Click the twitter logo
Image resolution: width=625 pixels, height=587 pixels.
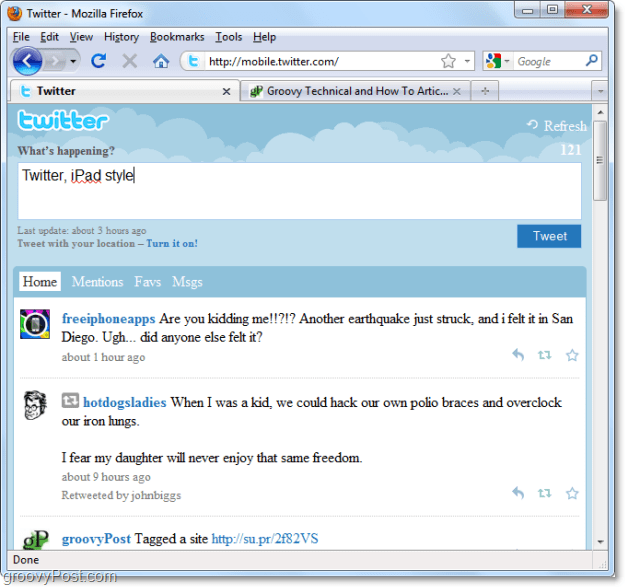[63, 120]
